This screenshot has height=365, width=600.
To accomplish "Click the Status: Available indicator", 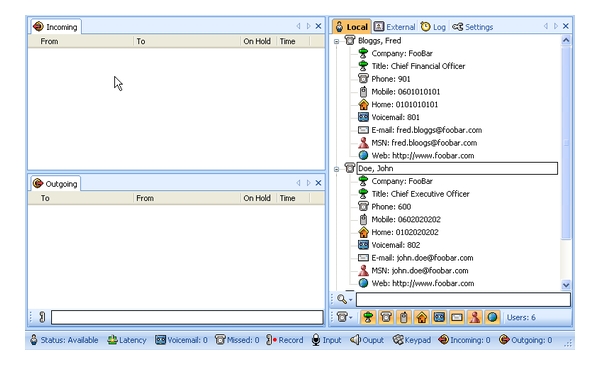I will point(64,340).
